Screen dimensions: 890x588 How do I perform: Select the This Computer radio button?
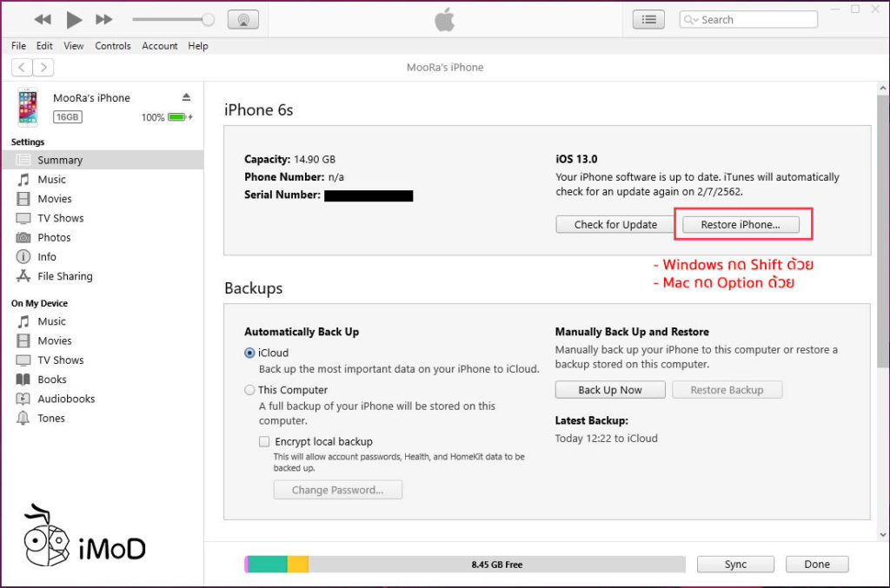[x=249, y=390]
